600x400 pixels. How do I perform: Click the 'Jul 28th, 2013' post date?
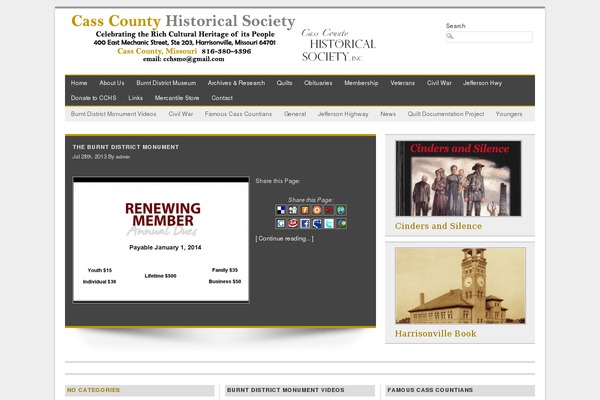(89, 157)
